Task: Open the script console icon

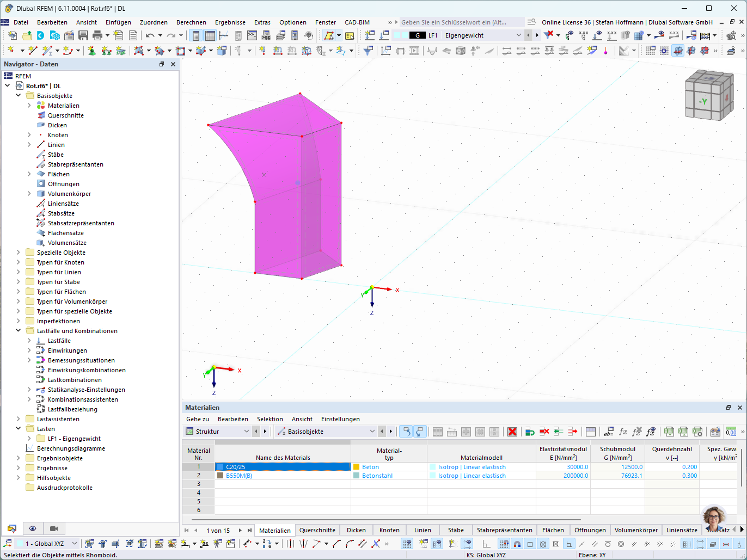Action: coord(252,35)
